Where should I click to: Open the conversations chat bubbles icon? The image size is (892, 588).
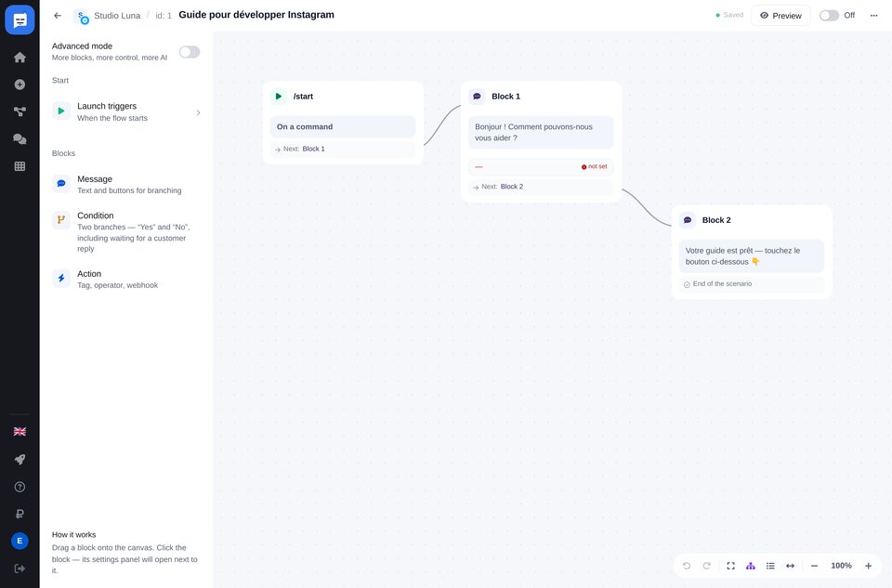20,139
